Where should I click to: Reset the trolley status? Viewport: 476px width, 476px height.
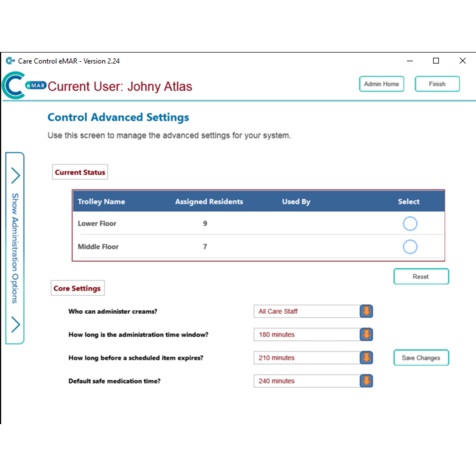[421, 277]
